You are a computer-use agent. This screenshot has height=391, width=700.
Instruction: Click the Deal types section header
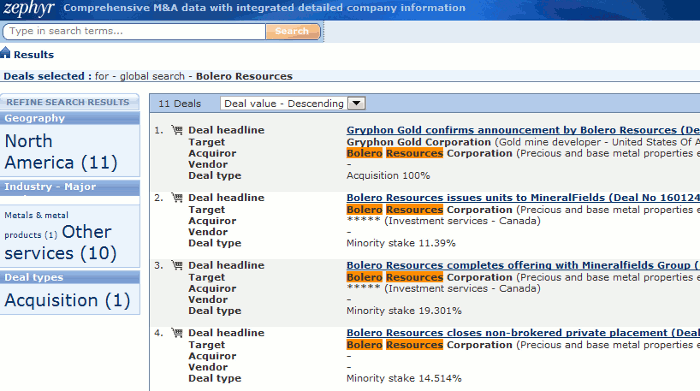coord(70,277)
